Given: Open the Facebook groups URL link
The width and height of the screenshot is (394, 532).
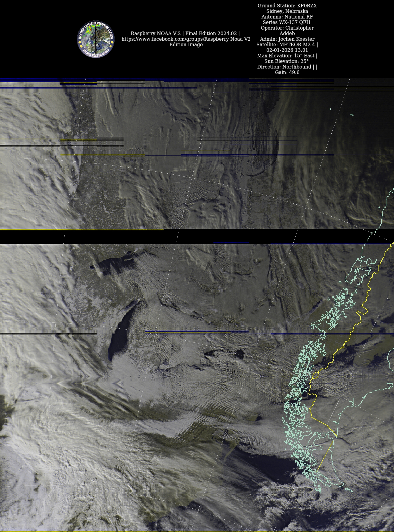Looking at the screenshot, I should [x=186, y=39].
